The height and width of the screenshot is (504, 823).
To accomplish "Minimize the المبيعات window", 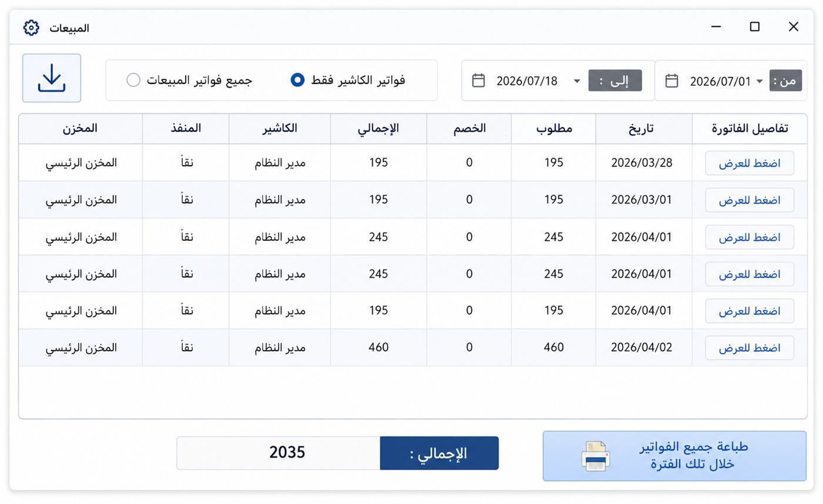I will pyautogui.click(x=716, y=26).
